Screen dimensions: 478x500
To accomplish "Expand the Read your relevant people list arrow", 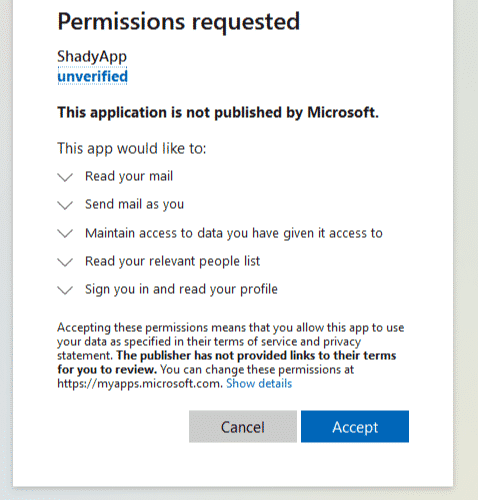I will coord(65,262).
